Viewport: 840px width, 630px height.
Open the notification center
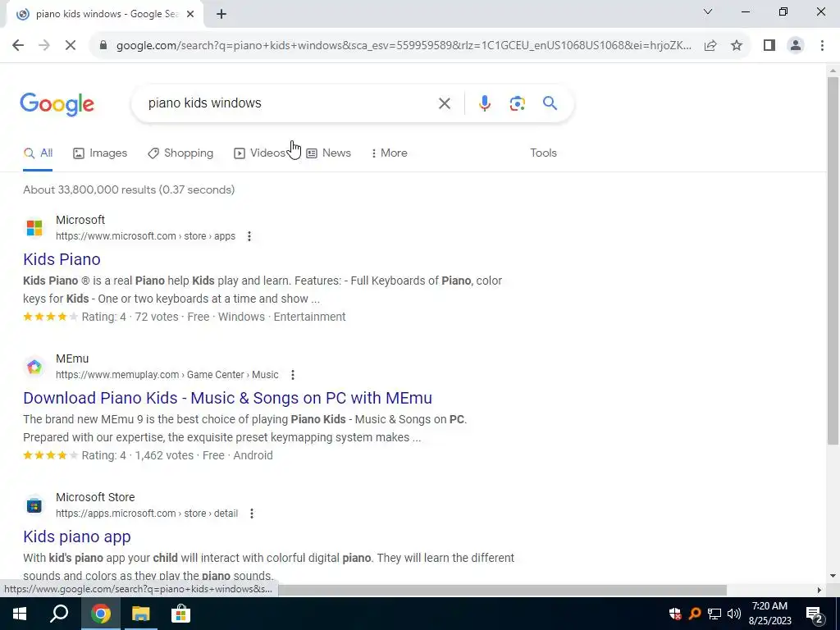815,614
